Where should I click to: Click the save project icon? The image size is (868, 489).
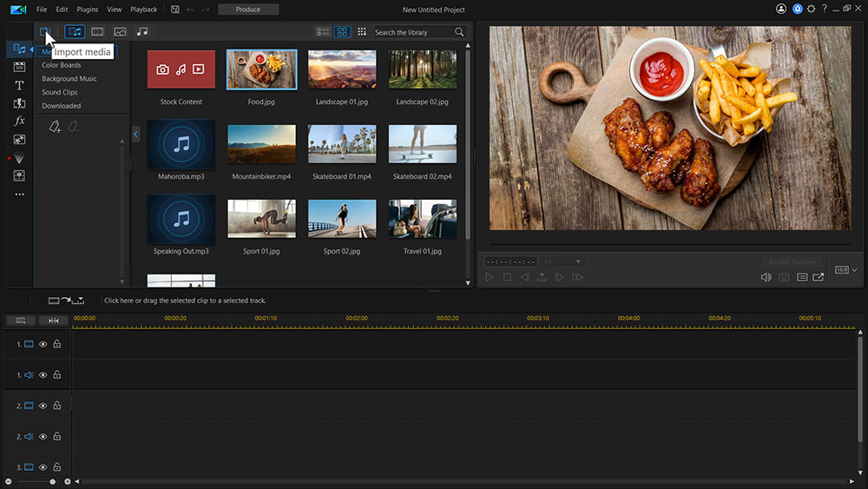175,10
